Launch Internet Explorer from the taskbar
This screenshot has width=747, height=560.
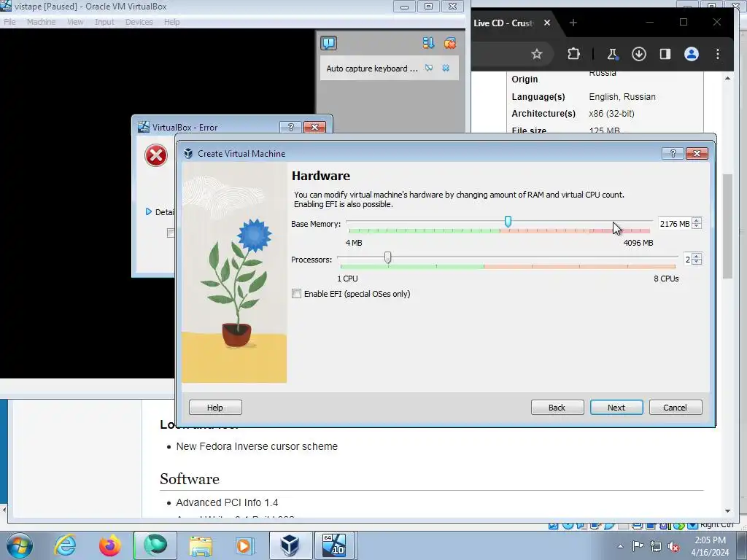pyautogui.click(x=65, y=545)
